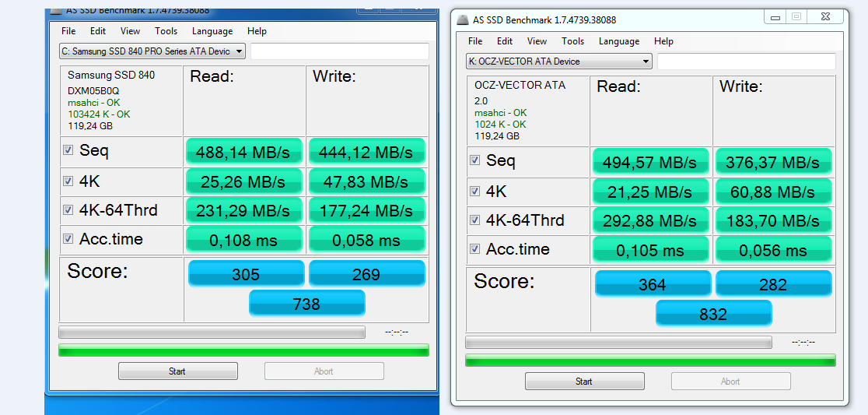Click the 25,26 MB/s 4K read result

(244, 181)
